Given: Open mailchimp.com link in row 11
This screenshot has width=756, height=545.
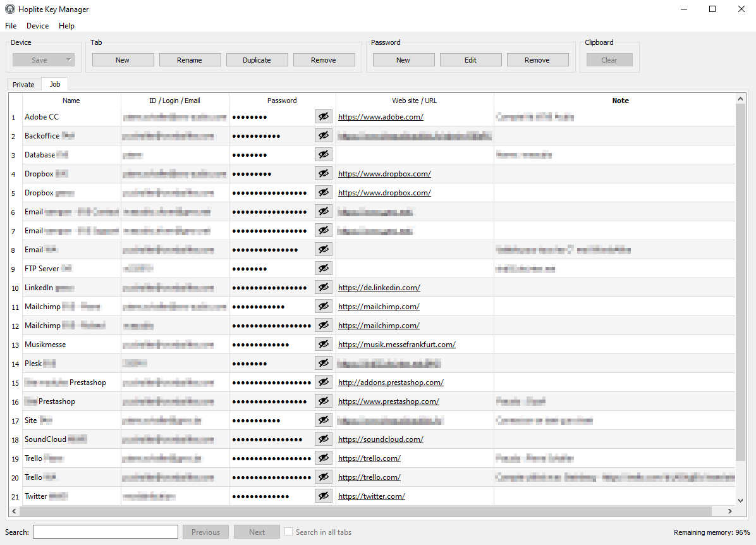Looking at the screenshot, I should [379, 306].
